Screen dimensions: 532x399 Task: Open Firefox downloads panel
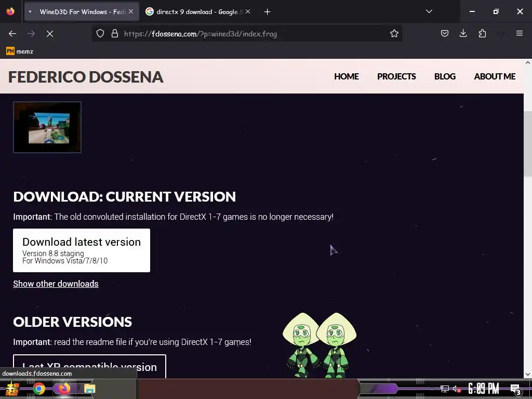[x=463, y=33]
